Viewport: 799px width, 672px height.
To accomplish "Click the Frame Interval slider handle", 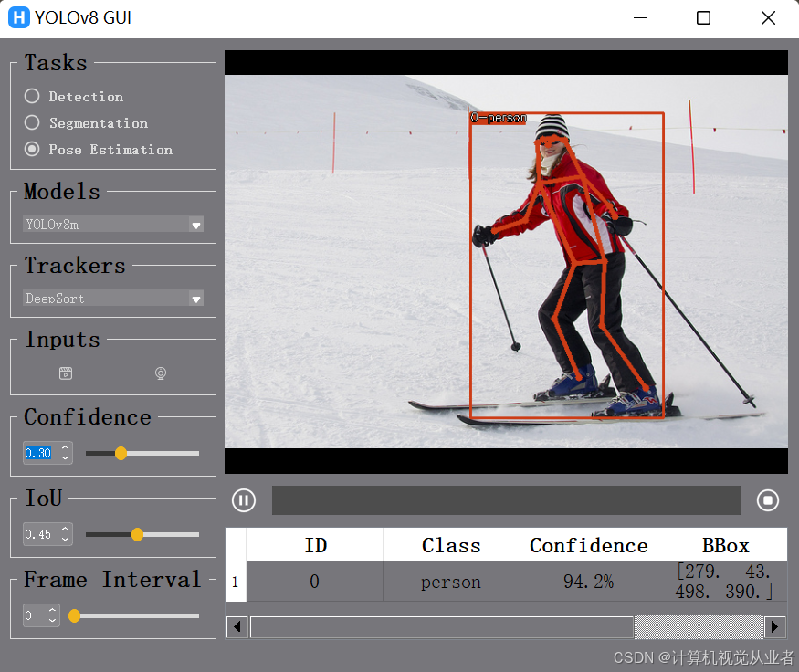I will 74,616.
